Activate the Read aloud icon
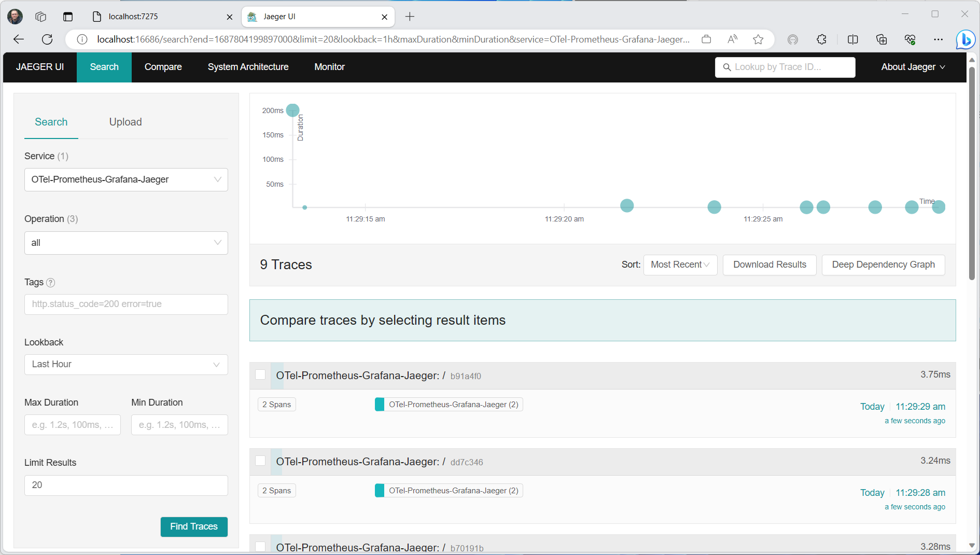Screen dimensions: 980x555 click(x=732, y=39)
